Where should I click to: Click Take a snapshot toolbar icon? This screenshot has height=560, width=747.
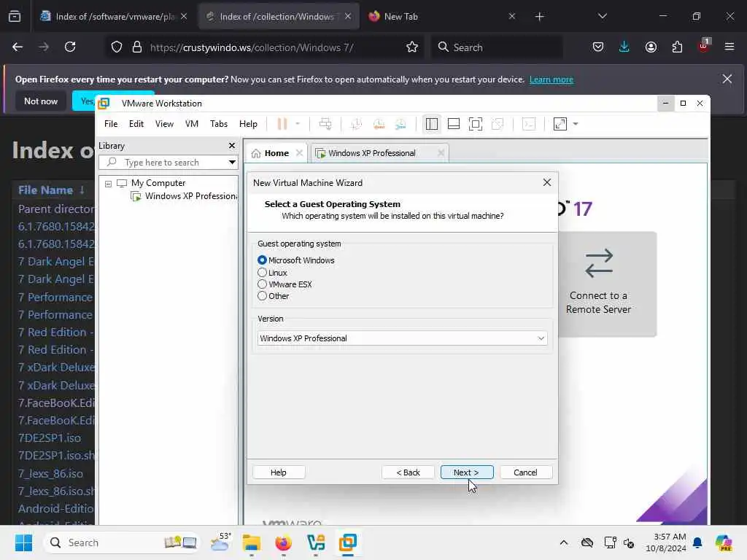click(356, 124)
